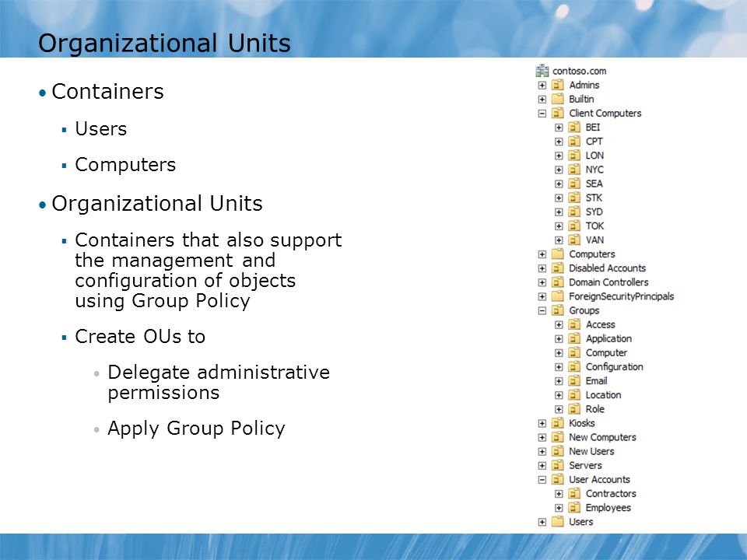Expand the Computers container node

[542, 254]
